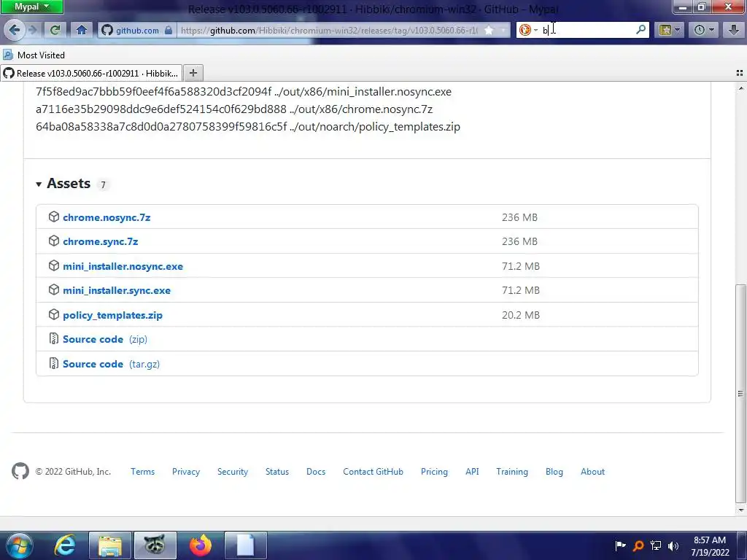
Task: Click the vertical scrollbar thumb
Action: pos(740,393)
